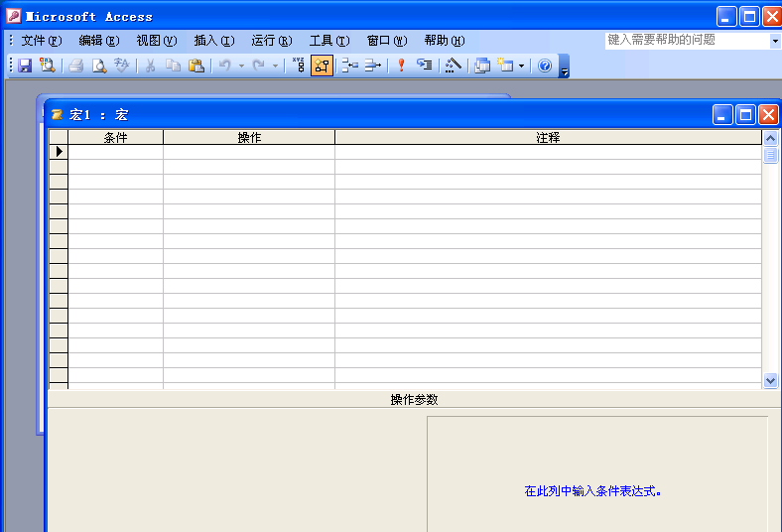
Task: Click the blue Help question mark icon
Action: [x=545, y=66]
